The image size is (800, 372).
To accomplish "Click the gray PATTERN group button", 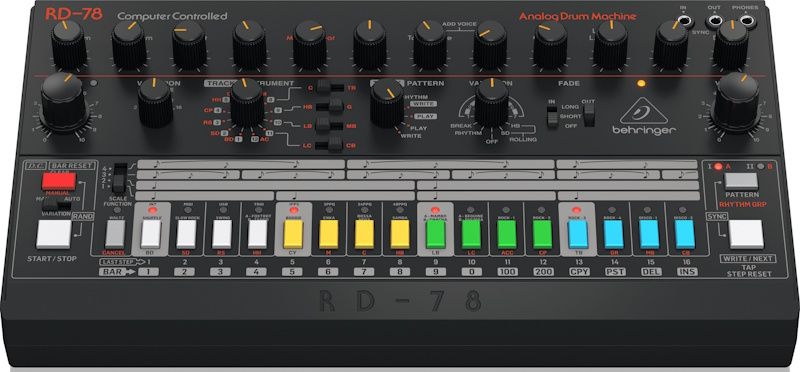I will click(x=741, y=181).
